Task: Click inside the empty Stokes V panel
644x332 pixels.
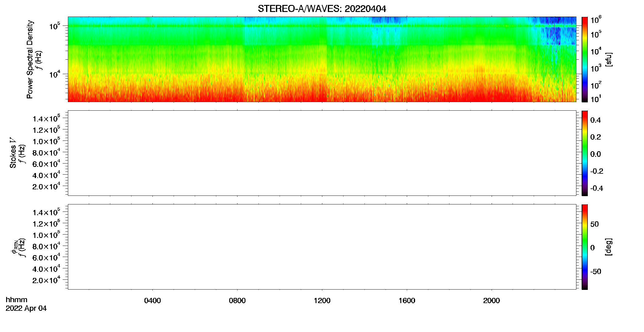Action: click(322, 153)
